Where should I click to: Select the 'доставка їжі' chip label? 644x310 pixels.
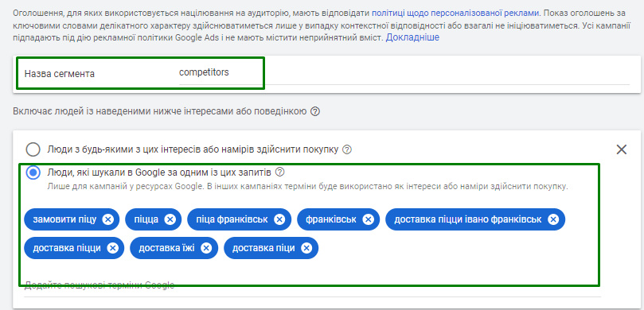(x=166, y=248)
